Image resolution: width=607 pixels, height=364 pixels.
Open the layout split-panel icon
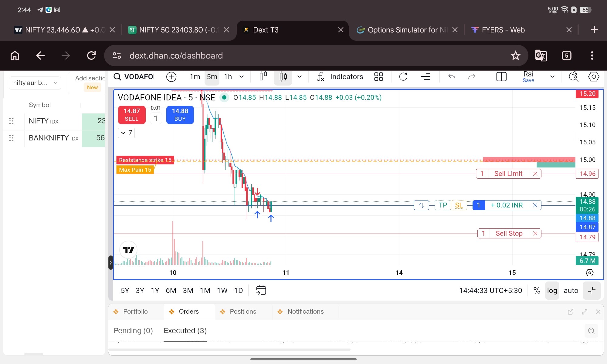(501, 77)
